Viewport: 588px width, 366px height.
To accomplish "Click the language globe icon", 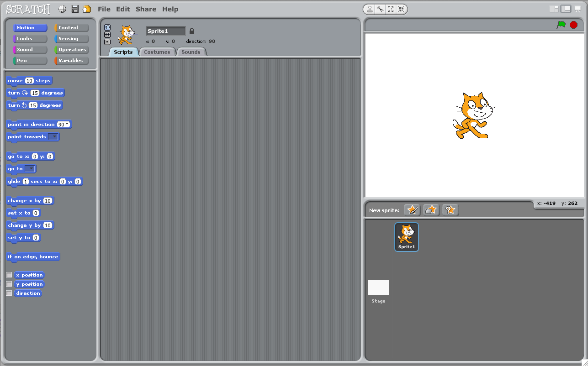I will click(x=63, y=9).
